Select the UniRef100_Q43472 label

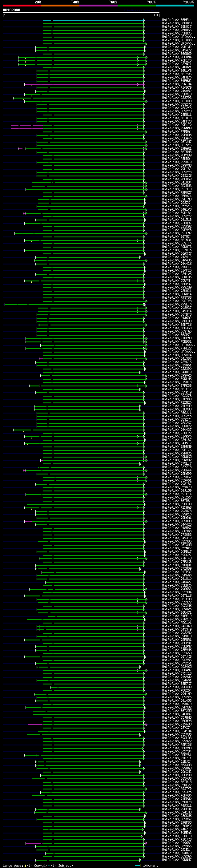pos(176,50)
